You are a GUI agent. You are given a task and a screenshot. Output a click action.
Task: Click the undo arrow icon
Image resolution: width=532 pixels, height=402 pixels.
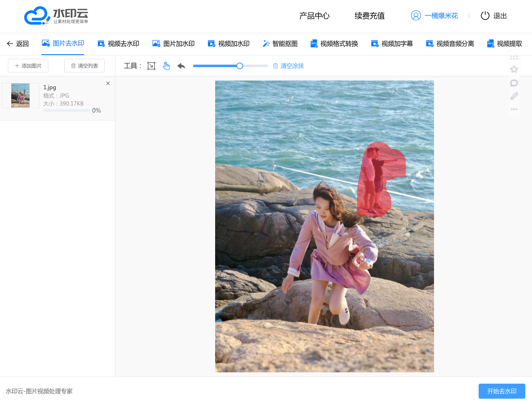(181, 66)
